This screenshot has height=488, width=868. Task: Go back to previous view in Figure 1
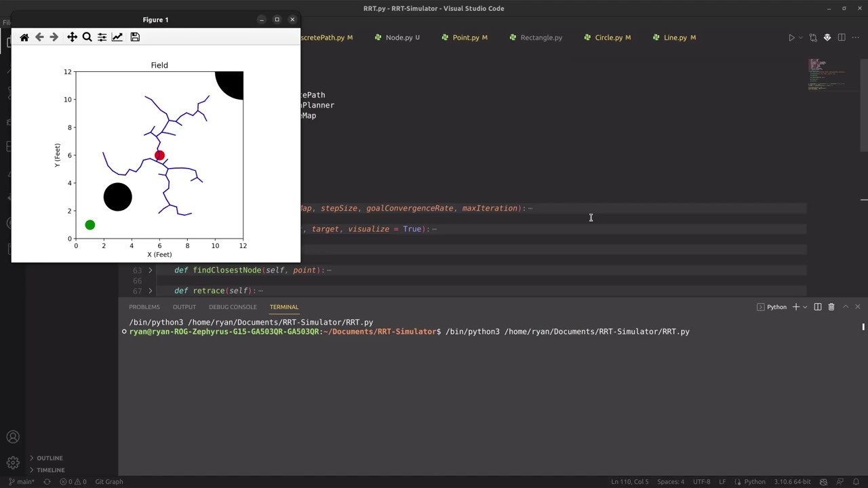pos(39,37)
